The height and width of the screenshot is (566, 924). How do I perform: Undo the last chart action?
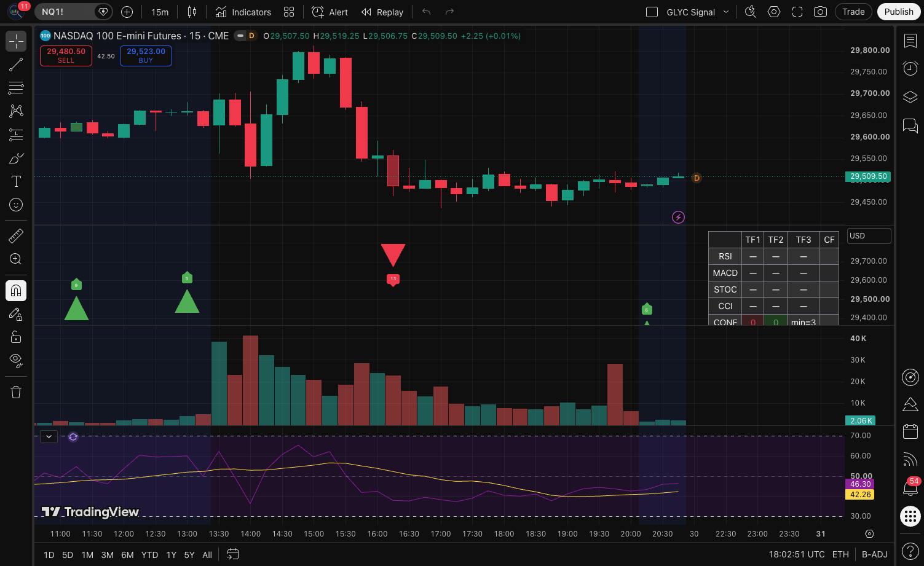(427, 12)
